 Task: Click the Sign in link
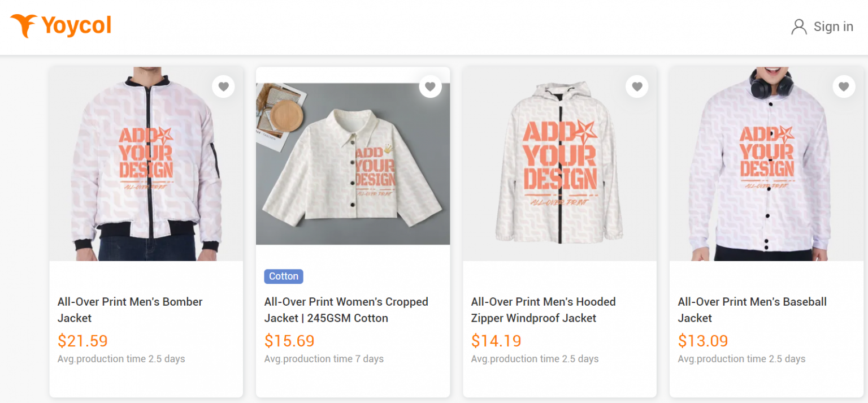click(x=833, y=26)
